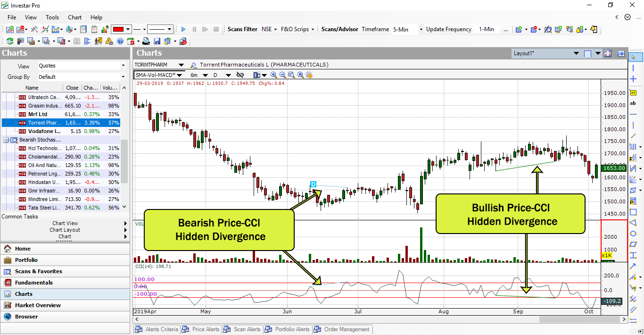This screenshot has width=644, height=335.
Task: Open the View Quotes dropdown
Action: coord(124,66)
